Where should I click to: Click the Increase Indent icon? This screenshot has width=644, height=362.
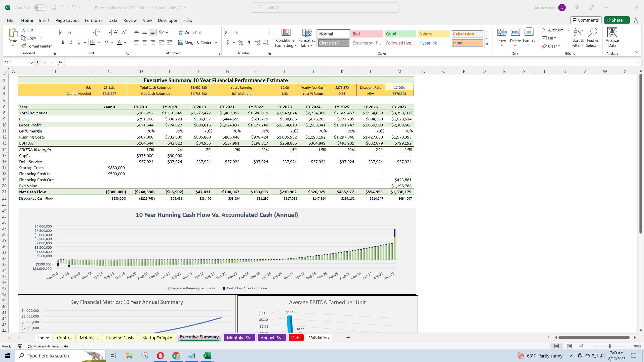coord(170,42)
